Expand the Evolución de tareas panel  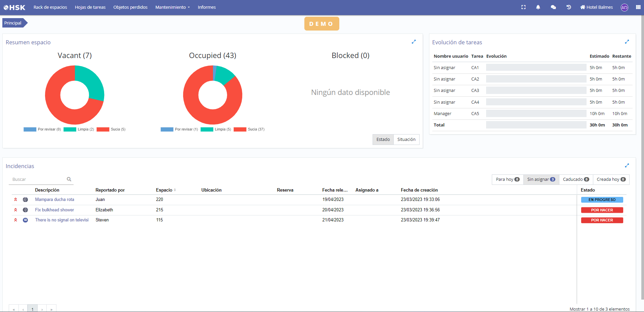click(x=627, y=42)
